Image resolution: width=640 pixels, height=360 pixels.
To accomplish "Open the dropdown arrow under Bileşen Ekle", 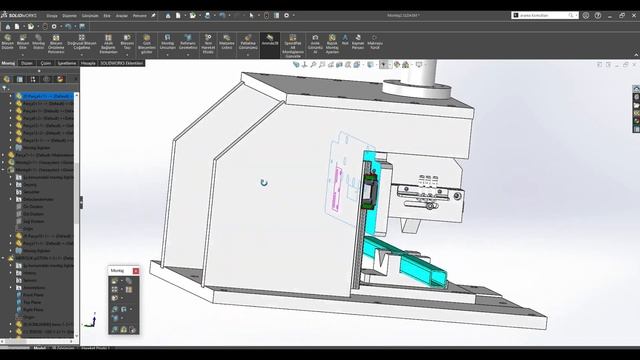I will click(23, 54).
